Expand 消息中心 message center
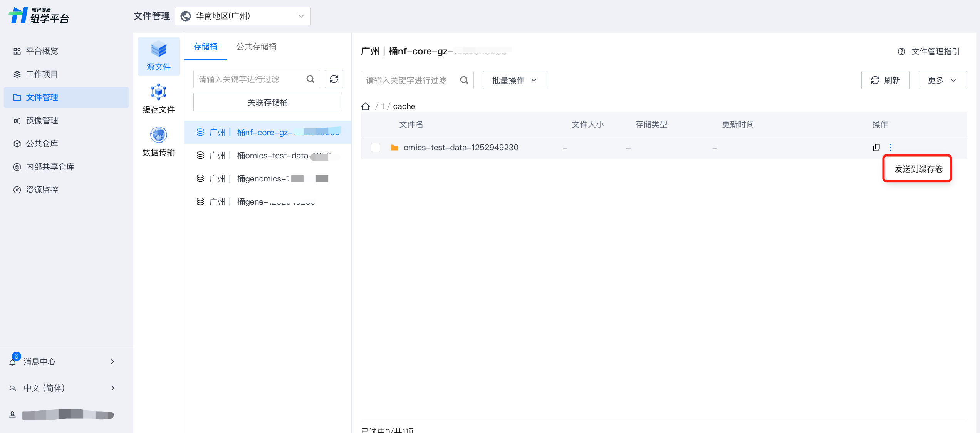The width and height of the screenshot is (980, 433). [62, 361]
